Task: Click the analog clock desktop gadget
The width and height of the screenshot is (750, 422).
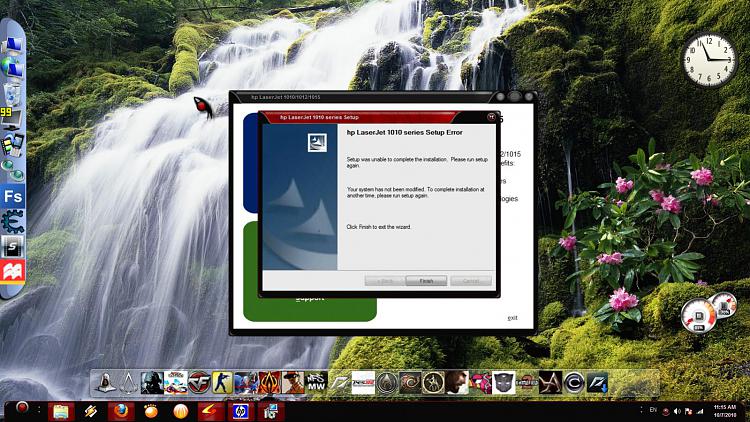Action: point(709,60)
